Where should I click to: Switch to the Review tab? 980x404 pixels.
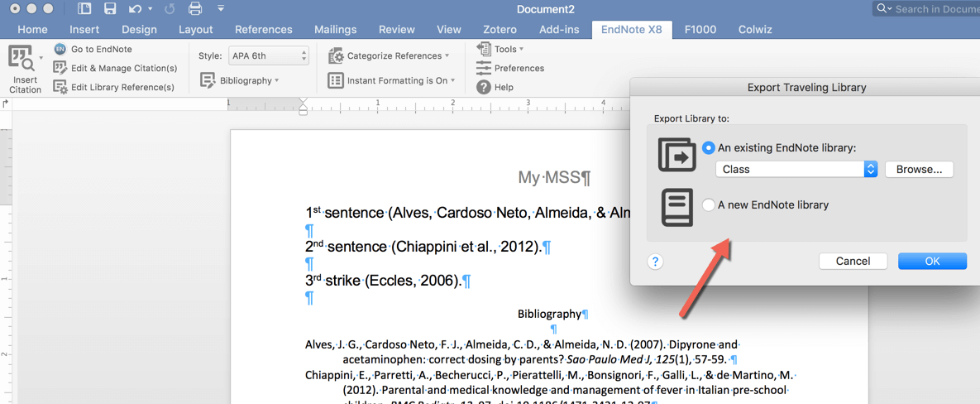pos(397,30)
